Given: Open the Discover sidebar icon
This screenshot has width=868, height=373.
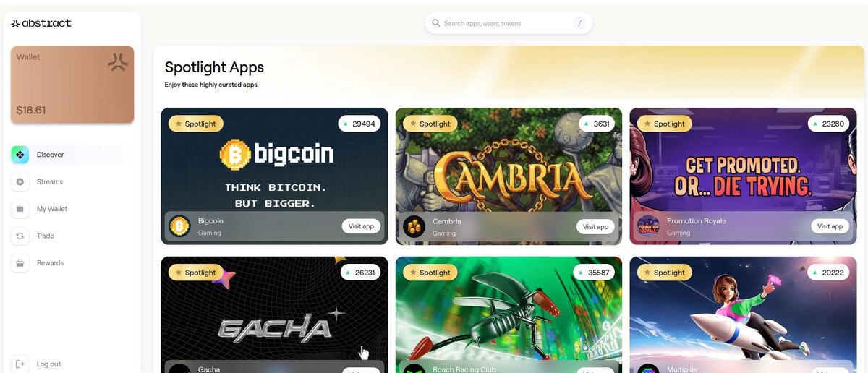Looking at the screenshot, I should click(20, 155).
